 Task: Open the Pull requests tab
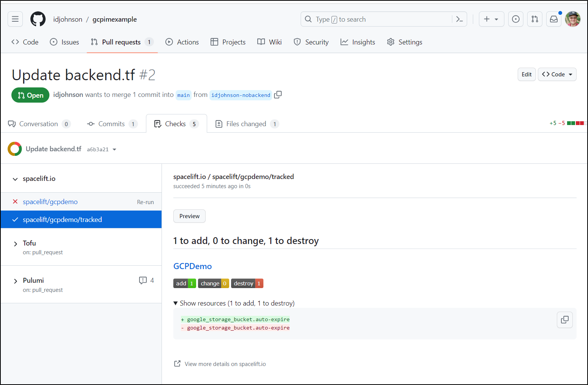(x=122, y=42)
